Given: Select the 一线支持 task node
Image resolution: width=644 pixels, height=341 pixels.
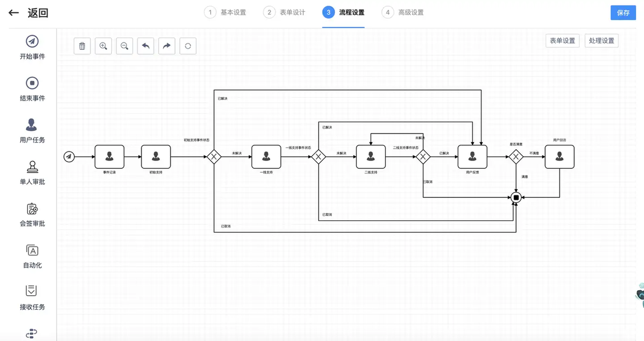Looking at the screenshot, I should tap(266, 157).
